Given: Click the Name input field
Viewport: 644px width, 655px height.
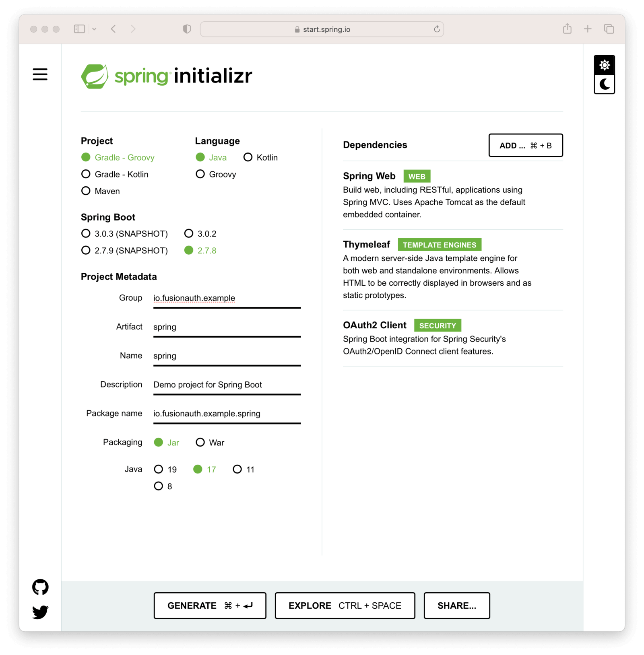Looking at the screenshot, I should coord(227,356).
